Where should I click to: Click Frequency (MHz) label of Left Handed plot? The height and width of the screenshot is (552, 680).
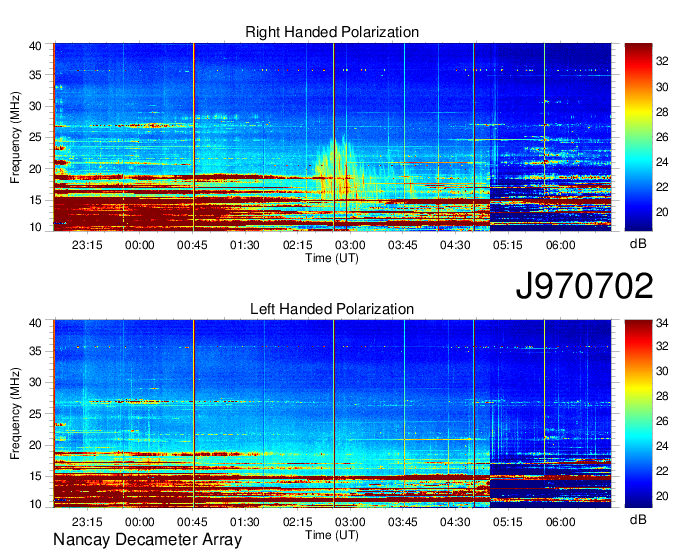15,414
